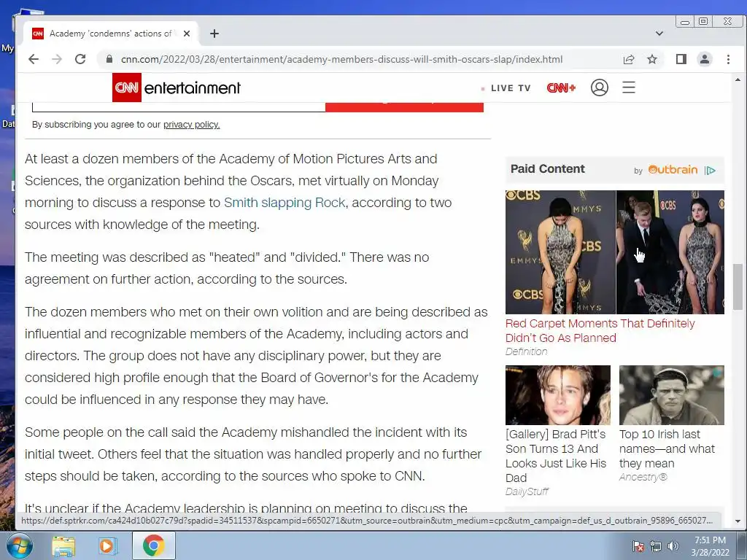Open the network tray icon

click(x=656, y=546)
